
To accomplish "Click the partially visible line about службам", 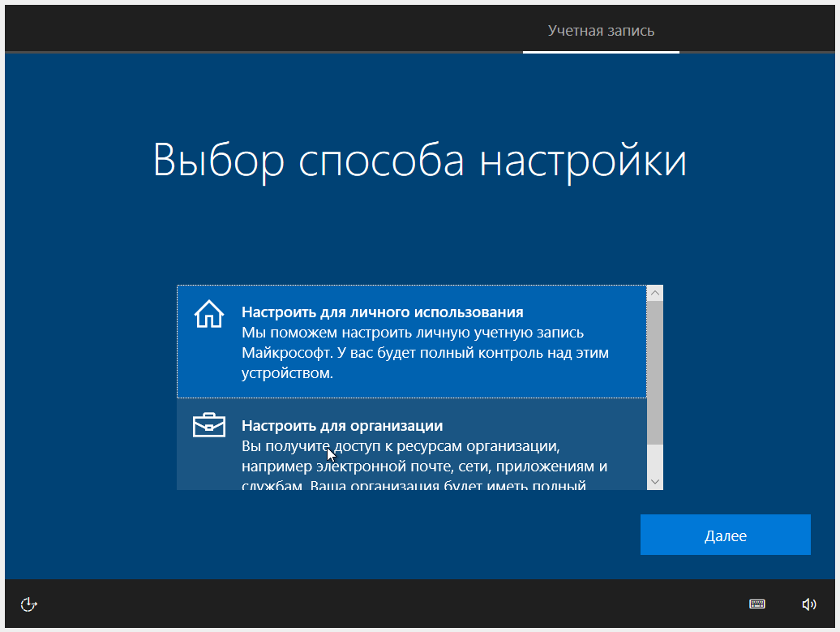I will [414, 486].
